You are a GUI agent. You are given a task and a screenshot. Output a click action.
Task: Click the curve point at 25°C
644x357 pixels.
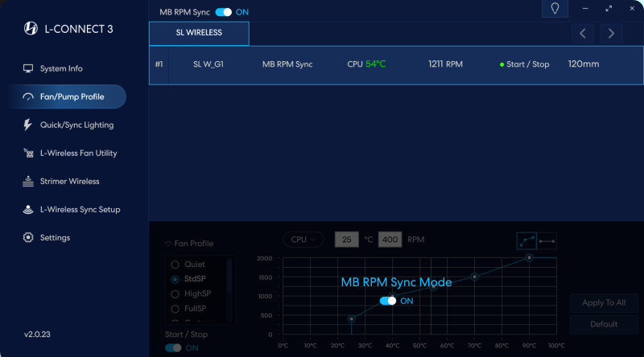[x=351, y=319]
